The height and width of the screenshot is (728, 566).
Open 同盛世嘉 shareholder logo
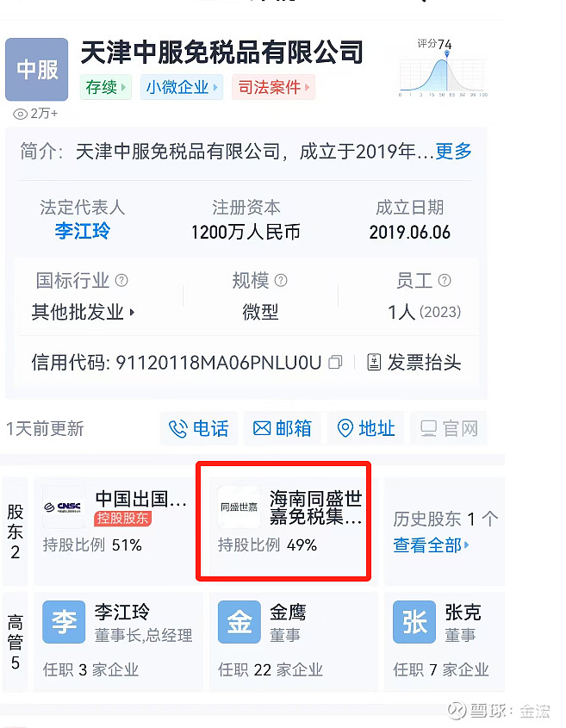[239, 507]
